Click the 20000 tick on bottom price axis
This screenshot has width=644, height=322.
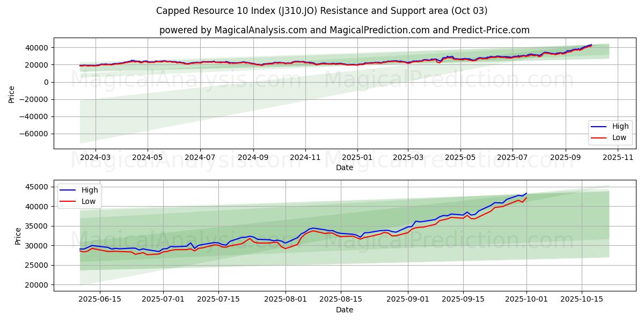[38, 285]
